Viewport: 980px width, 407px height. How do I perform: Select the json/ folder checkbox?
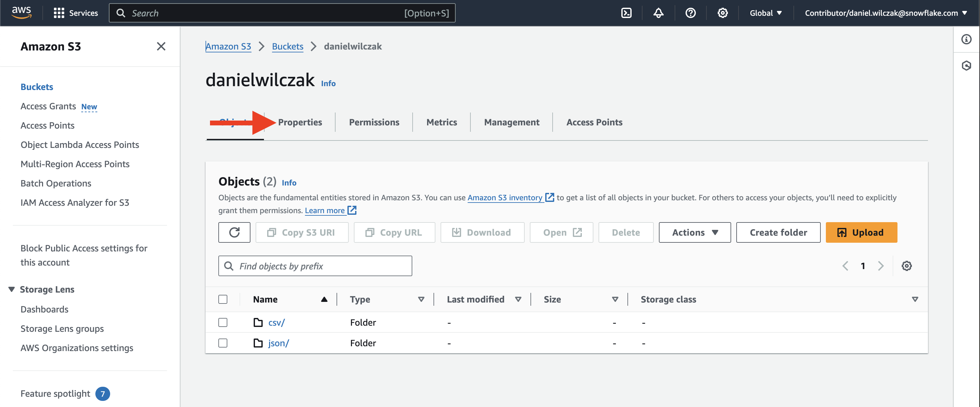pos(223,343)
